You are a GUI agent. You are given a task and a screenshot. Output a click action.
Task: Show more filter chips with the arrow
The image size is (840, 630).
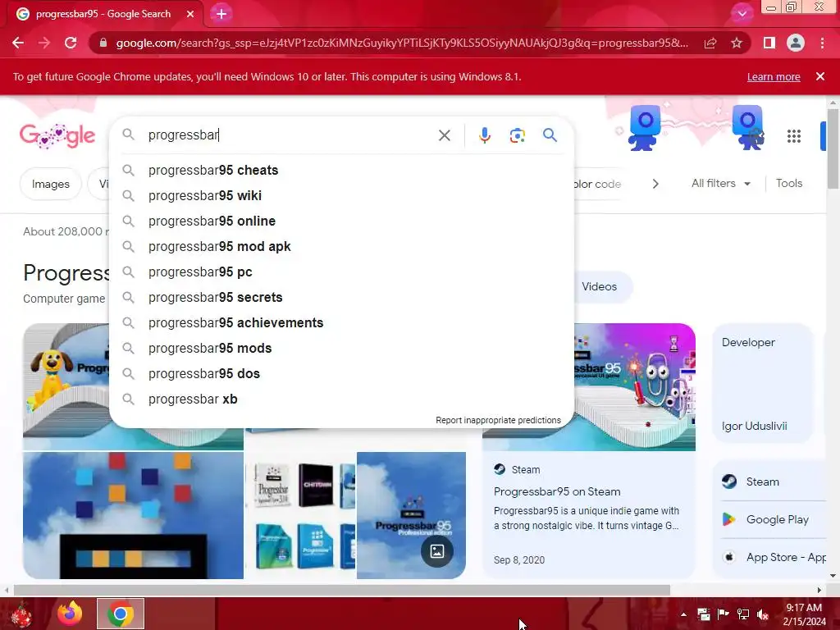coord(655,184)
